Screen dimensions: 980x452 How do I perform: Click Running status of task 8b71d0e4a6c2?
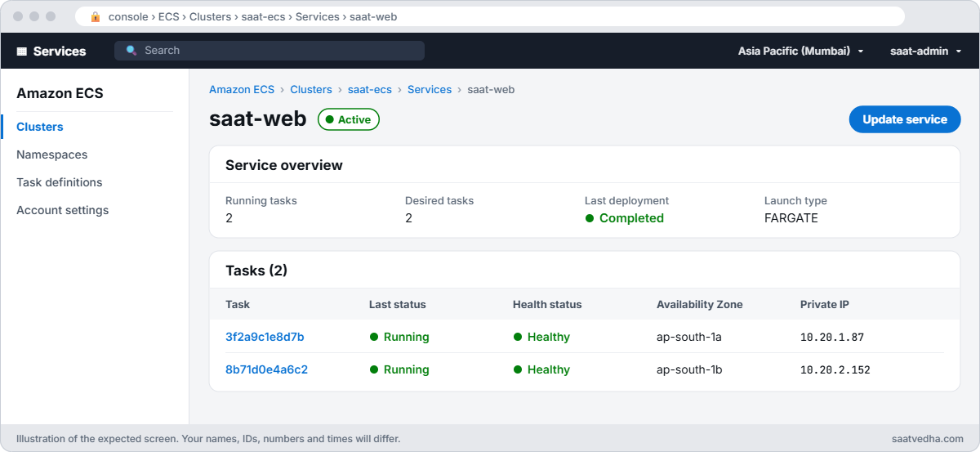[399, 369]
